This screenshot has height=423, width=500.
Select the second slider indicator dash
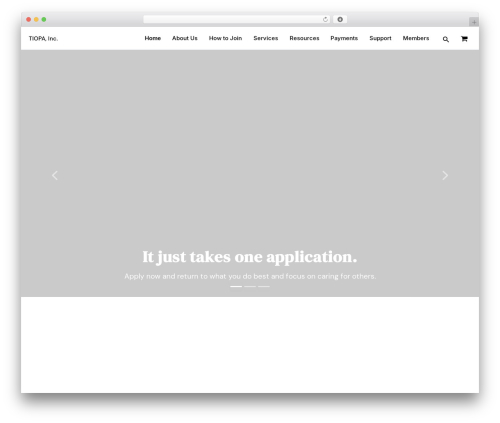point(250,286)
